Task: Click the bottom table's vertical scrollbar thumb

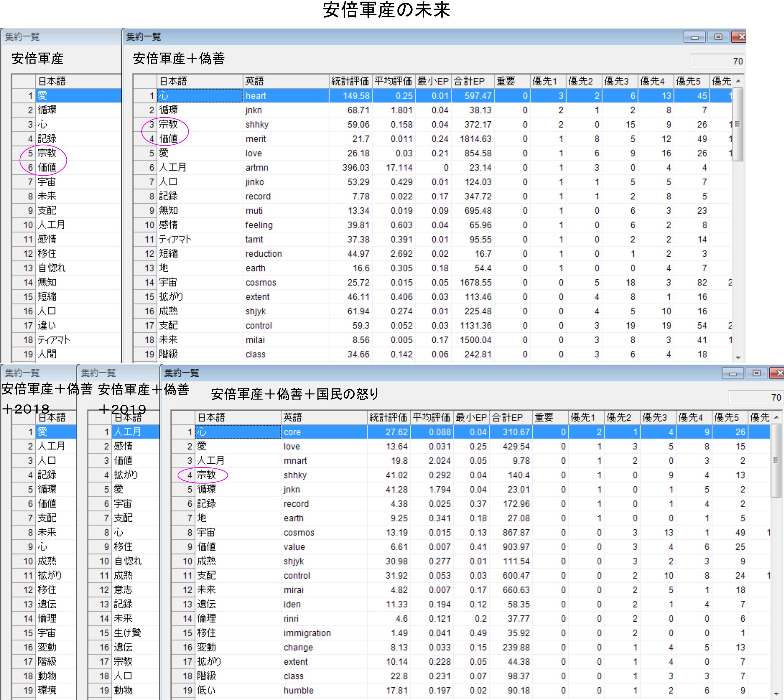Action: (x=775, y=460)
